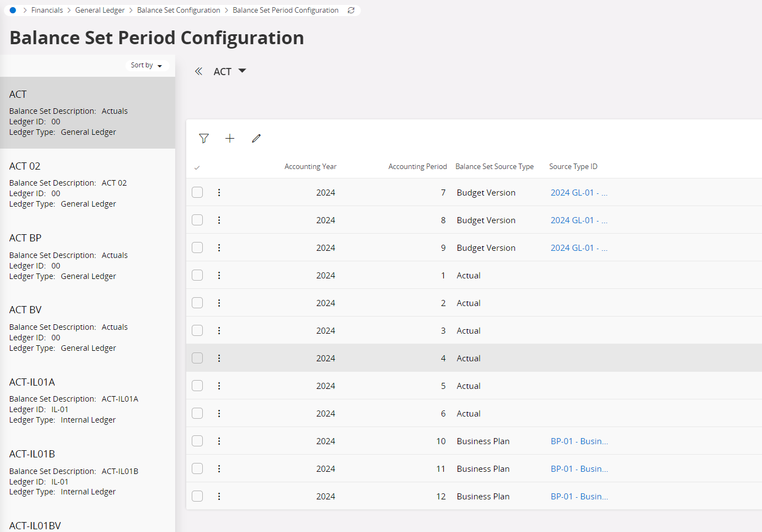Open the row actions menu for period 12
The image size is (762, 532).
pos(219,496)
